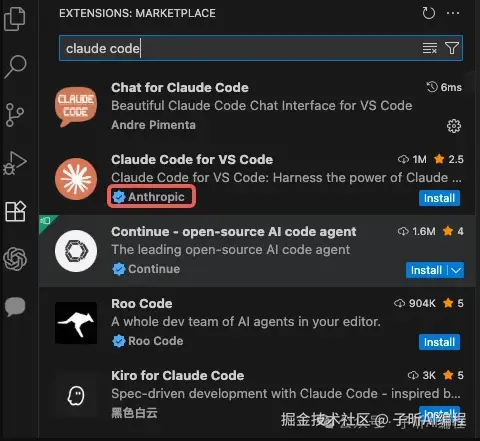Open the Run and Debug view

coord(15,163)
